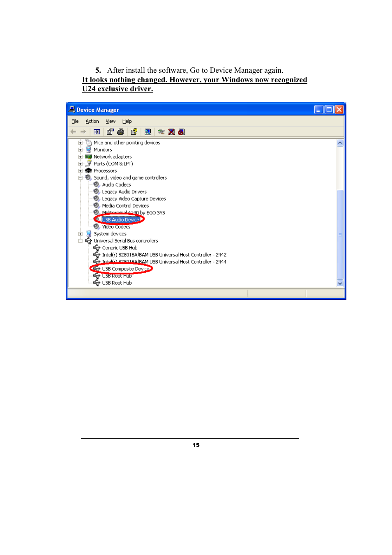
Task: Click the Monitors category icon
Action: pos(88,150)
